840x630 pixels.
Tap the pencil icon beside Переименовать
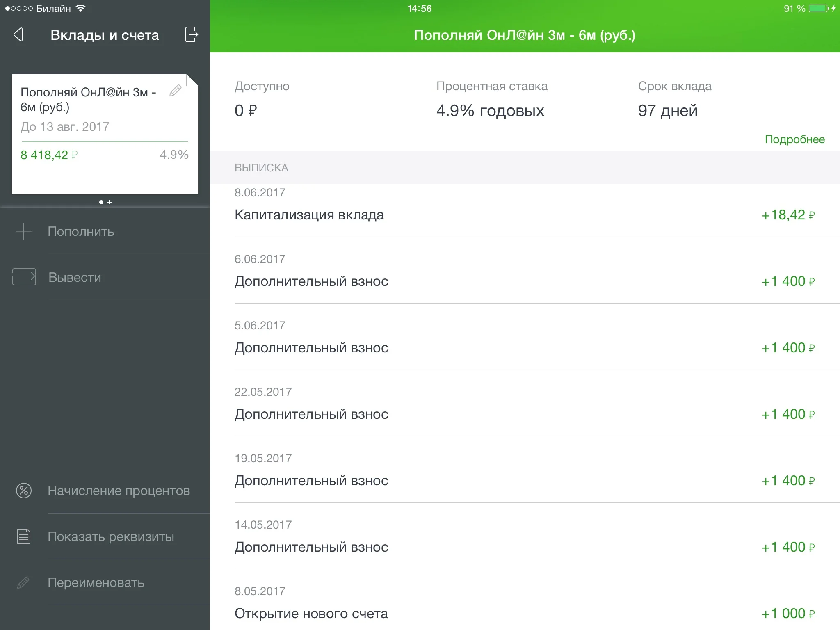tap(23, 582)
